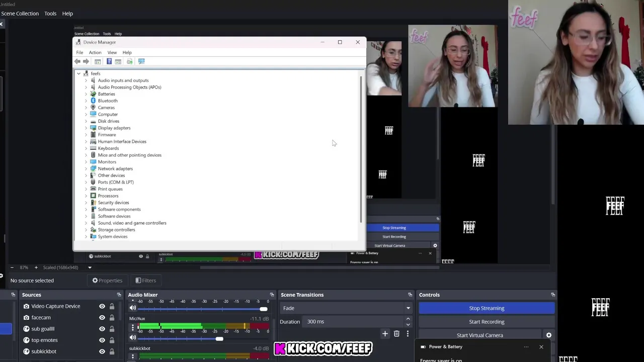Click the Bluetooth category icon

pyautogui.click(x=93, y=101)
